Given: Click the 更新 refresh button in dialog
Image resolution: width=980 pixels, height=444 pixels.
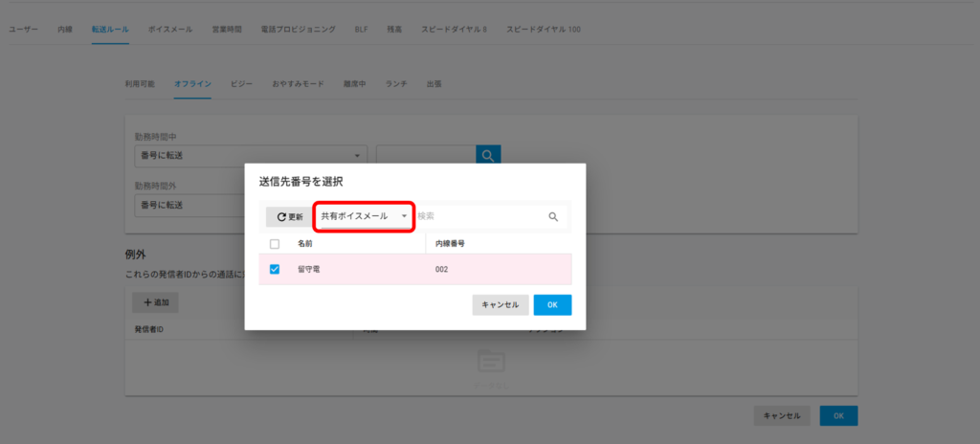Looking at the screenshot, I should tap(289, 217).
